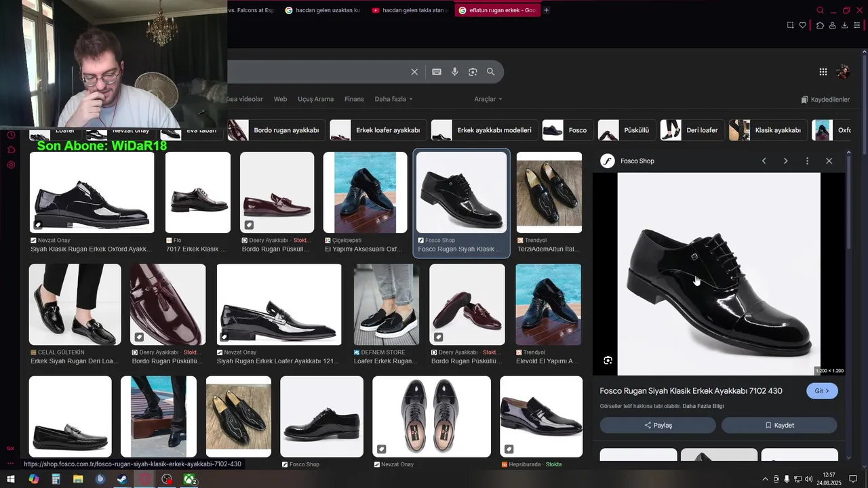Click the Paylaş share button
The height and width of the screenshot is (488, 868).
[658, 425]
